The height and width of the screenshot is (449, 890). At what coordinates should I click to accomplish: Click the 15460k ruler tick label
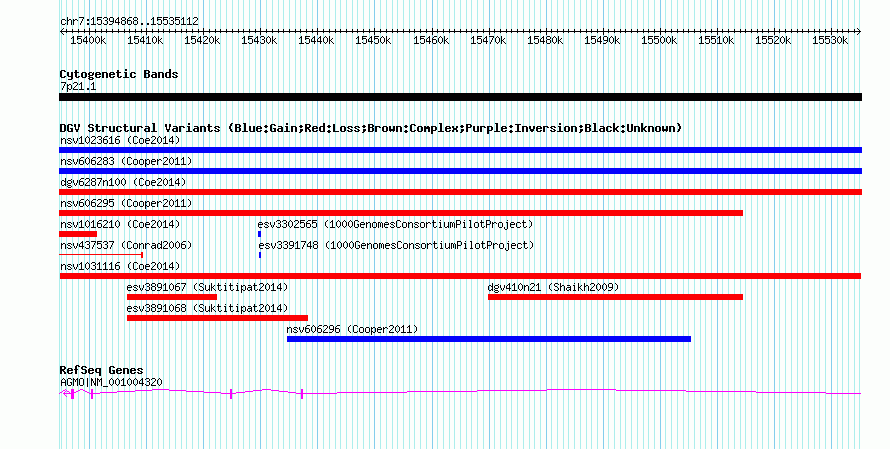click(431, 40)
